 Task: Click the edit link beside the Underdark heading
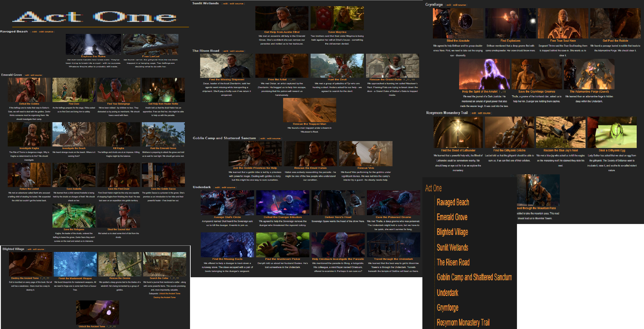pos(217,188)
